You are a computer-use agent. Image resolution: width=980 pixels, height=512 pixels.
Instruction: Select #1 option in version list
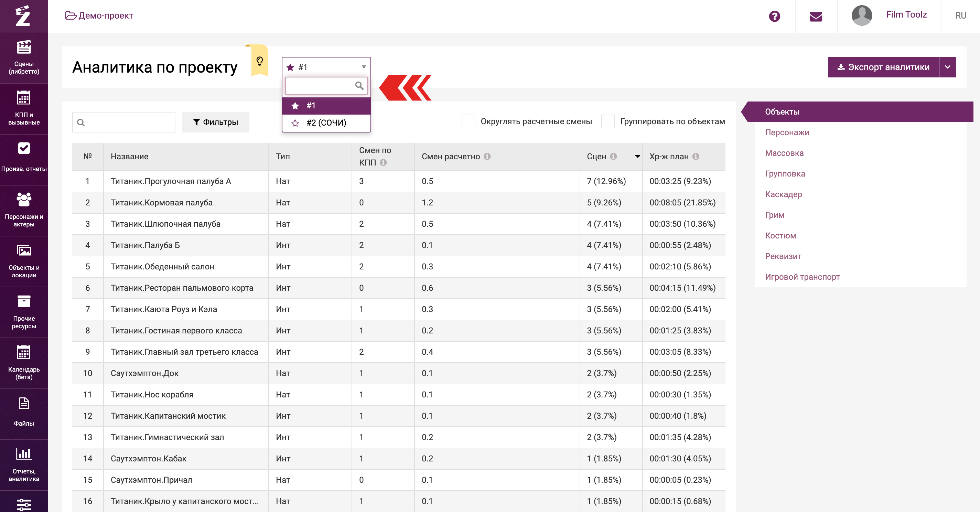pos(326,106)
